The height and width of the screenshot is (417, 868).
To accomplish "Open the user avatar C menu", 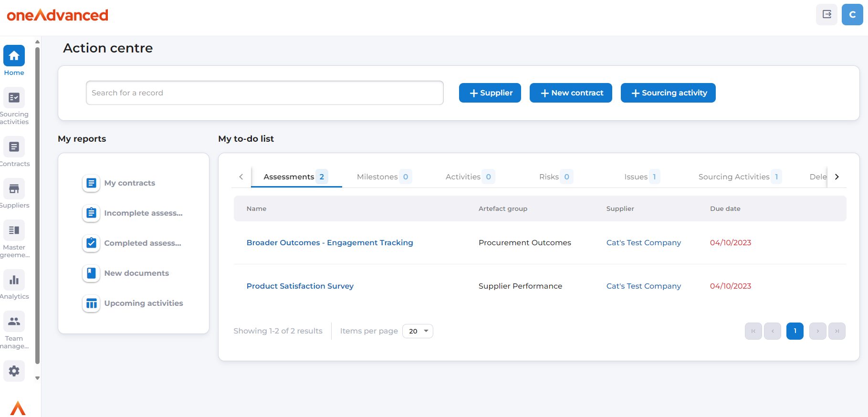I will pos(852,14).
